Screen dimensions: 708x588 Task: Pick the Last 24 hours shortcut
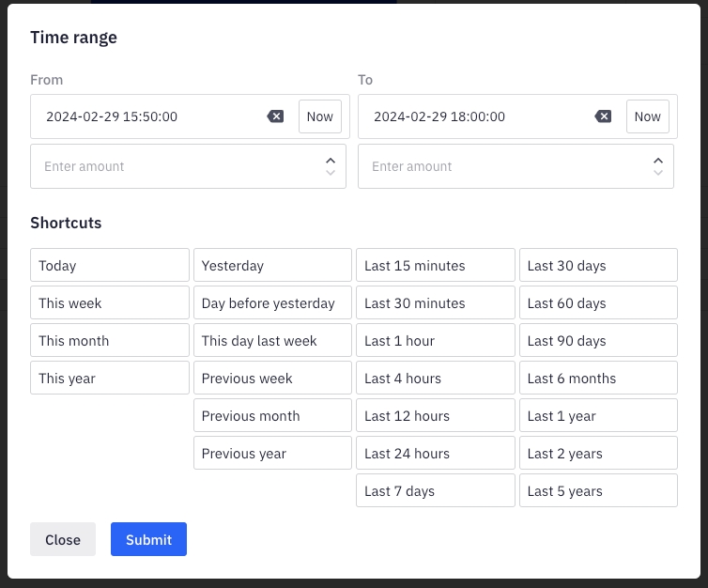(436, 454)
